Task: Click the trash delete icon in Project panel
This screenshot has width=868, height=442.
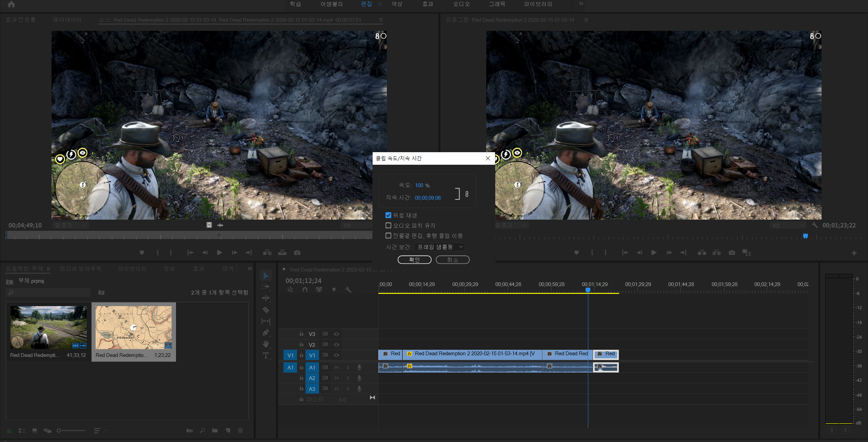Action: (240, 430)
